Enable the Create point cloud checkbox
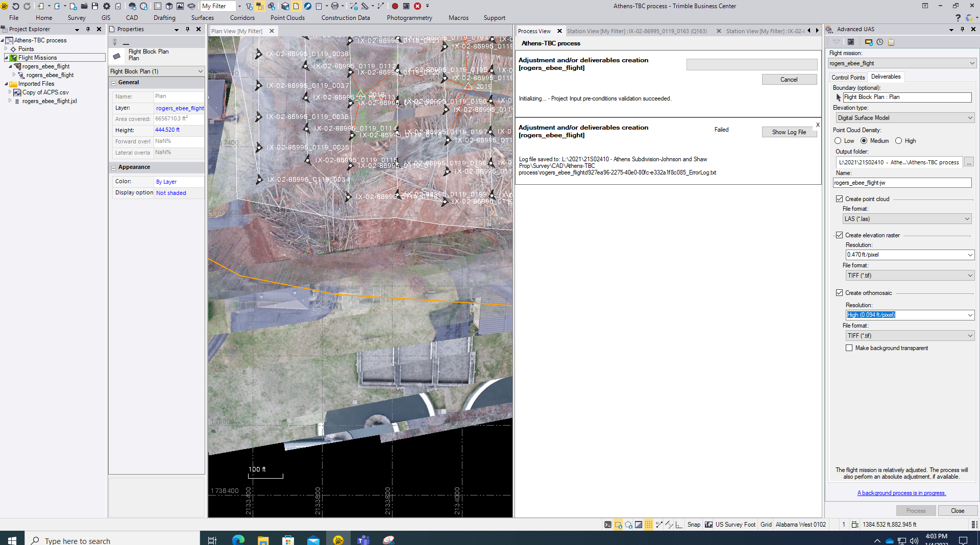Screen dimensions: 980x545 tap(839, 199)
